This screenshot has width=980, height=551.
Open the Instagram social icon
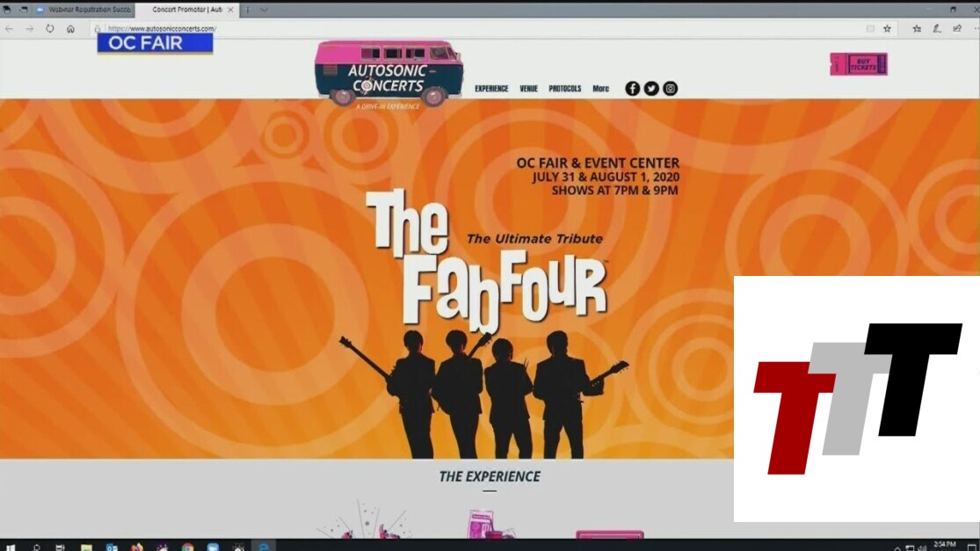(x=671, y=89)
